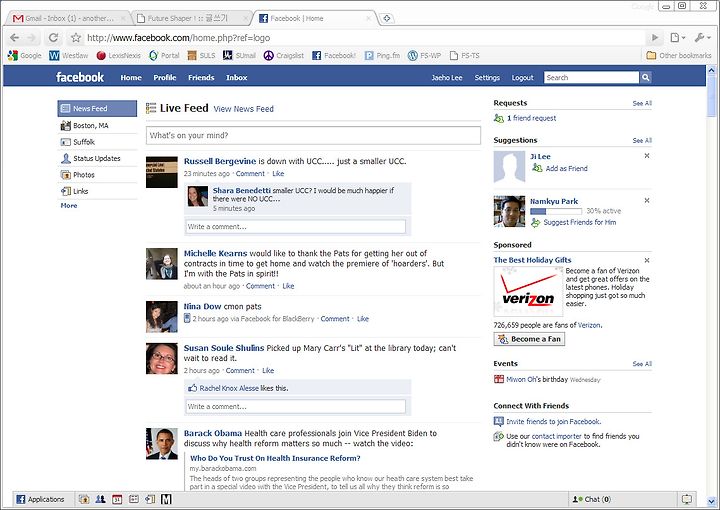The image size is (720, 510).
Task: Select the Photos filter
Action: (97, 175)
